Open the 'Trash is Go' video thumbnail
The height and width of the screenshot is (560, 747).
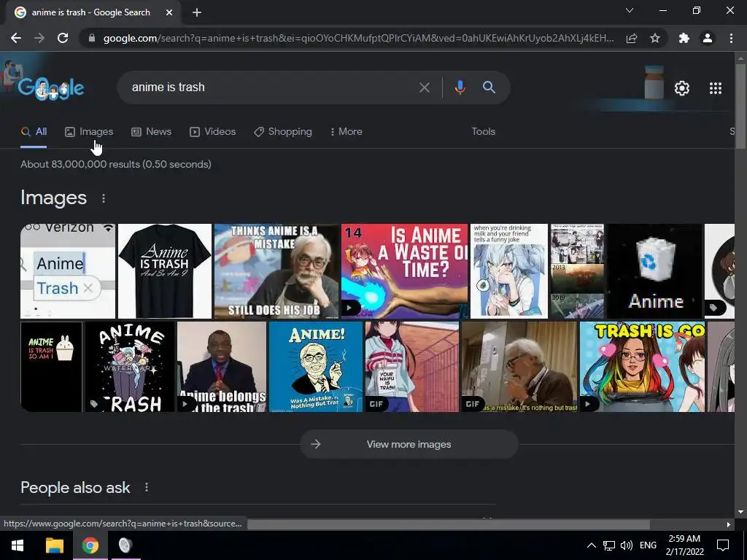(642, 367)
